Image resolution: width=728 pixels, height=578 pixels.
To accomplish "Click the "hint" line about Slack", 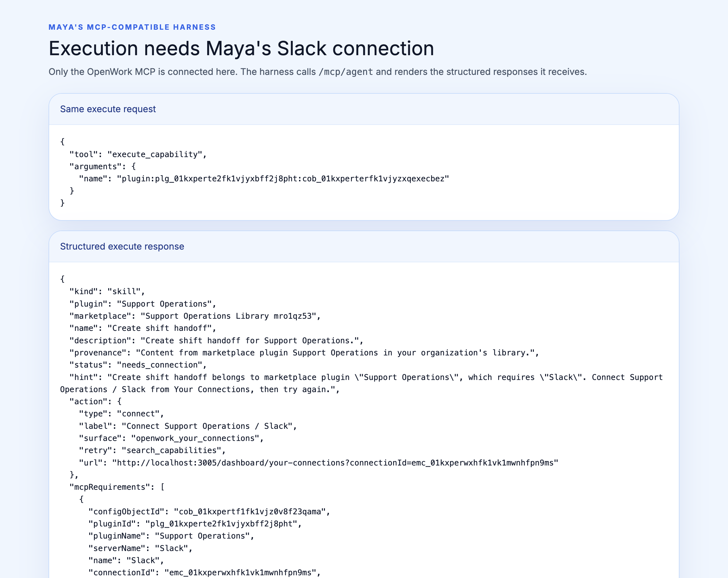I will tap(361, 383).
